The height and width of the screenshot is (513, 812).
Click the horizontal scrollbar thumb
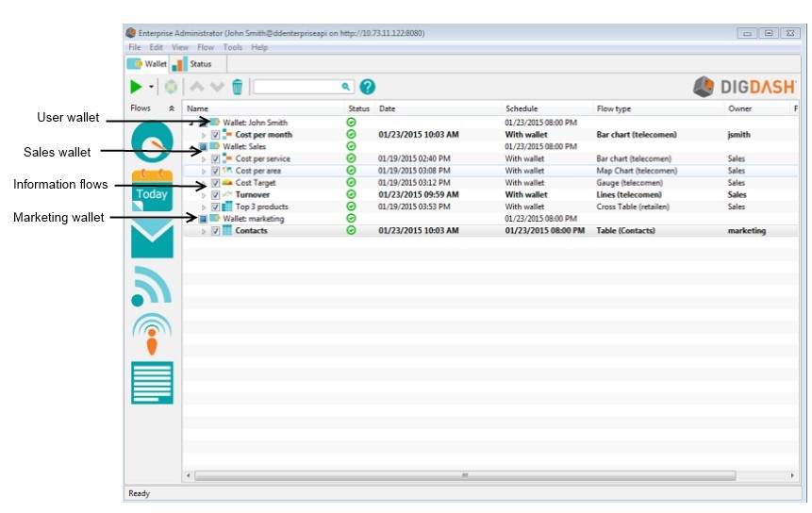tap(465, 475)
